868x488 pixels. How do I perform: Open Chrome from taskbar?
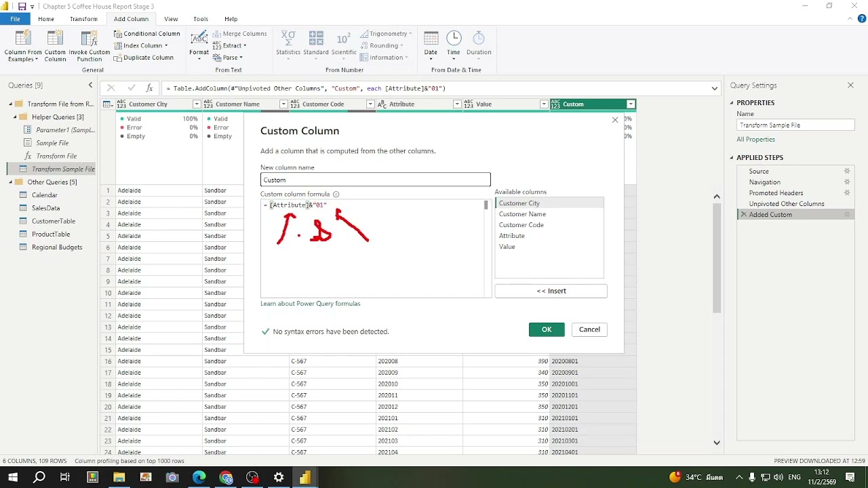(x=226, y=477)
